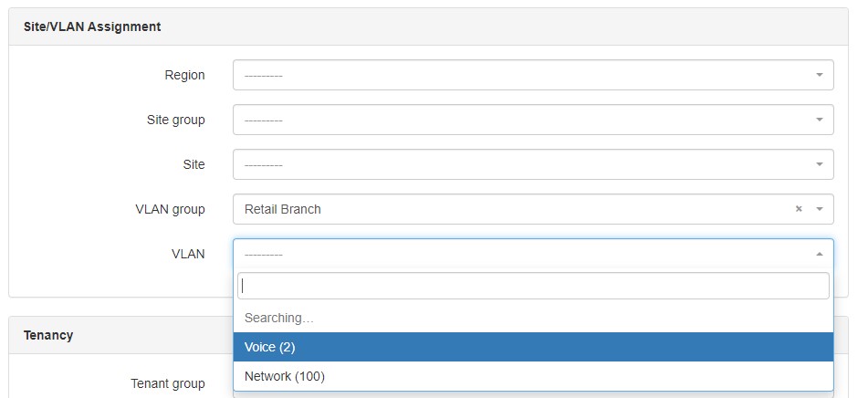Click the Site/VLAN Assignment heading

92,26
